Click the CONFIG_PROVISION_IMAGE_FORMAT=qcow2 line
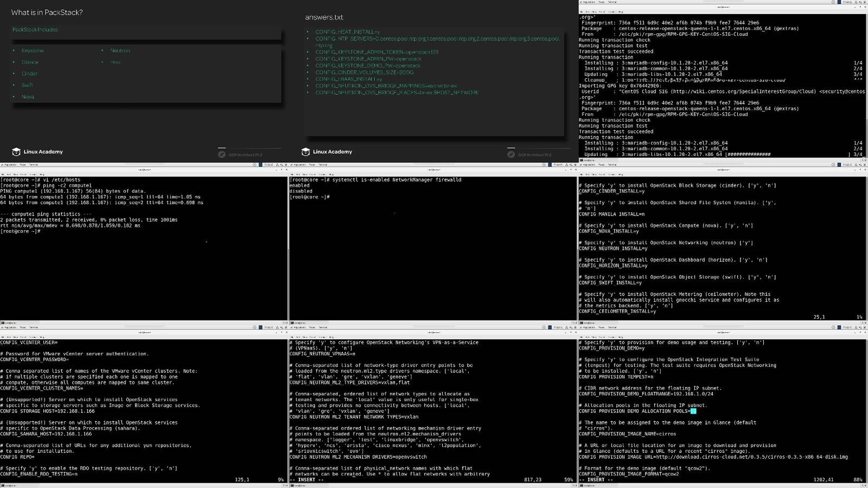The image size is (868, 488). pos(629,474)
